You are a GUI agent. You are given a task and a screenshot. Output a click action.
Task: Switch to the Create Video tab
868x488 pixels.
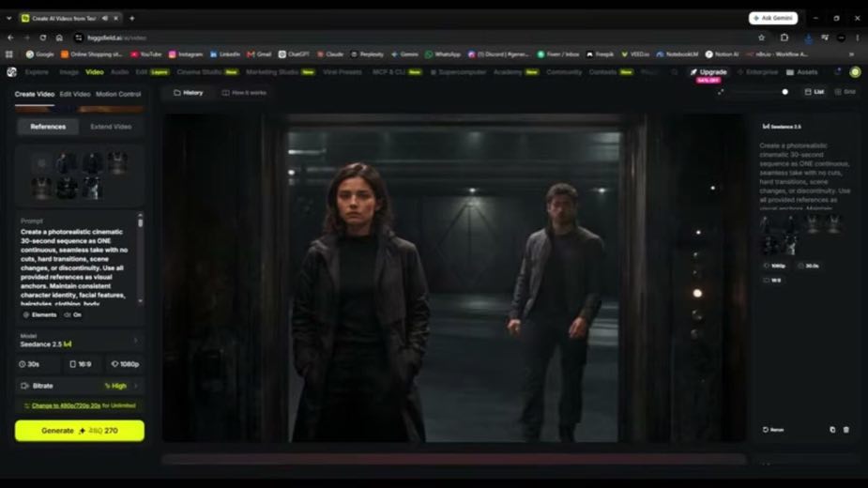click(x=35, y=94)
